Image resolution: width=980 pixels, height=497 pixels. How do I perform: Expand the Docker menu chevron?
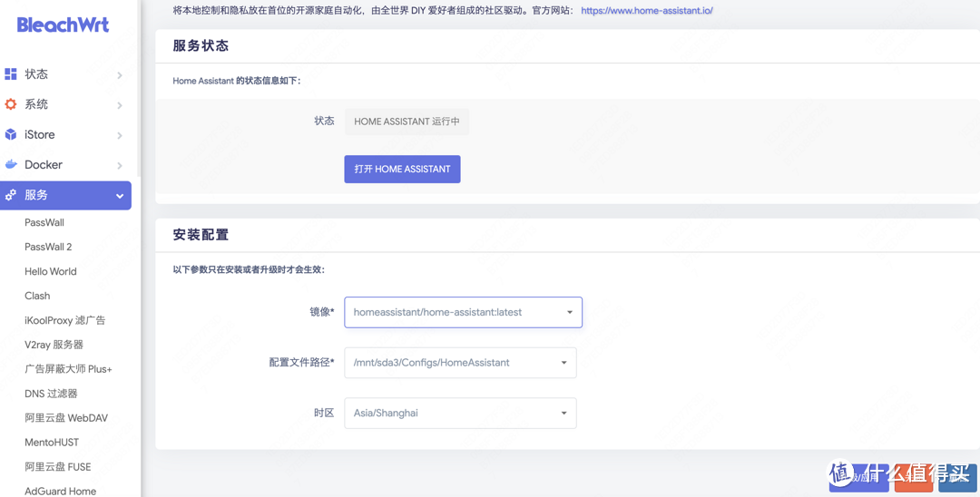pos(120,165)
